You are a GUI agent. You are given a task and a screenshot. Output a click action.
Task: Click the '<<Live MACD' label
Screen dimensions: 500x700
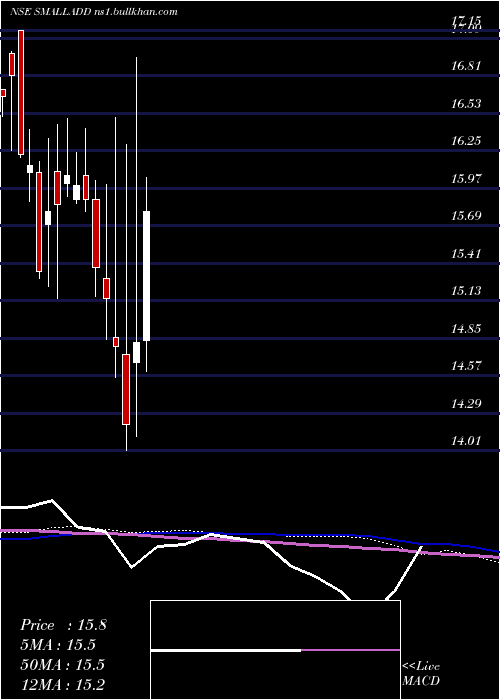421,673
